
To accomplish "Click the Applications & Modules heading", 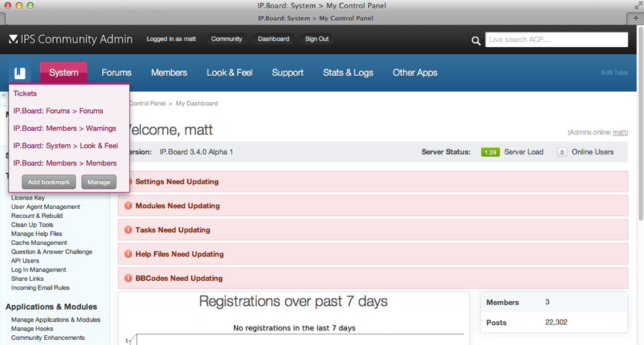I will click(x=51, y=307).
